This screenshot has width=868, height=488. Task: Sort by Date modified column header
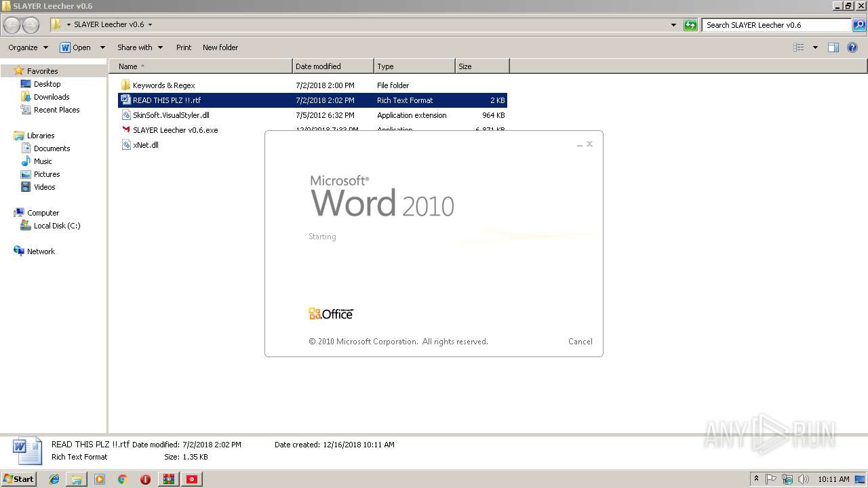[333, 66]
